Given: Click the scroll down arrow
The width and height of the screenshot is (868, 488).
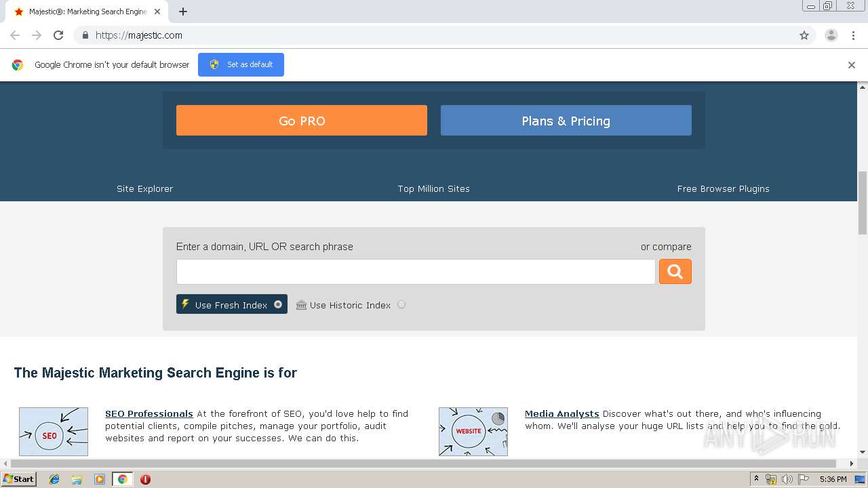Looking at the screenshot, I should point(863,452).
